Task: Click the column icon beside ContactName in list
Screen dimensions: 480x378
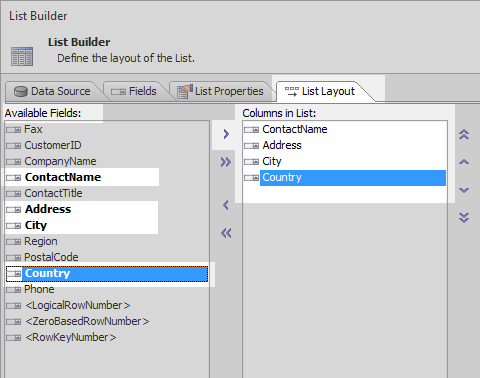Action: point(251,130)
